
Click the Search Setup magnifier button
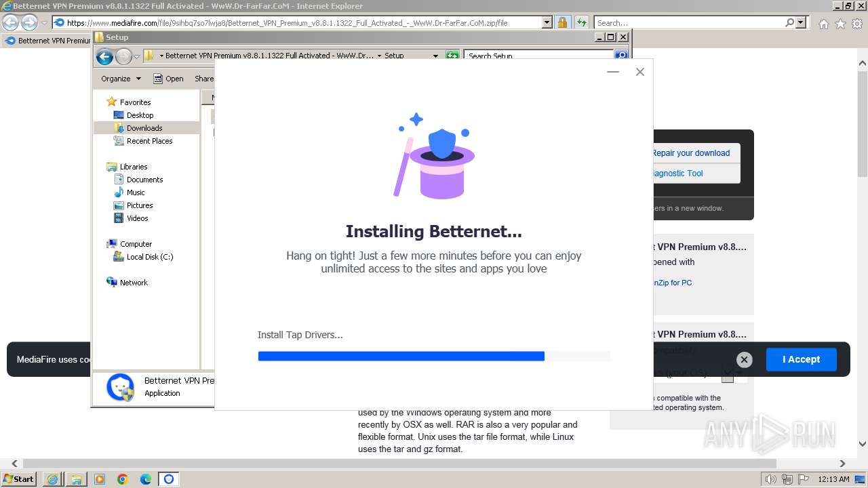point(621,56)
